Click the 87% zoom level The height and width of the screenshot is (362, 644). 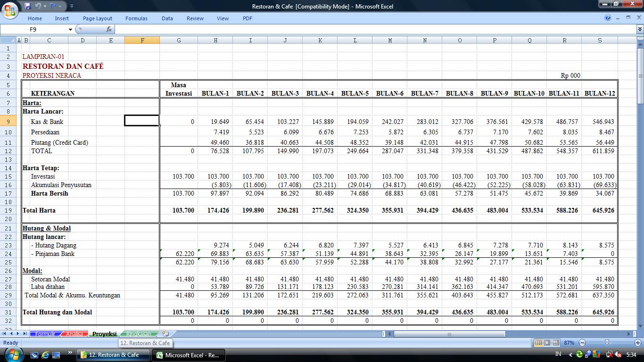(569, 343)
